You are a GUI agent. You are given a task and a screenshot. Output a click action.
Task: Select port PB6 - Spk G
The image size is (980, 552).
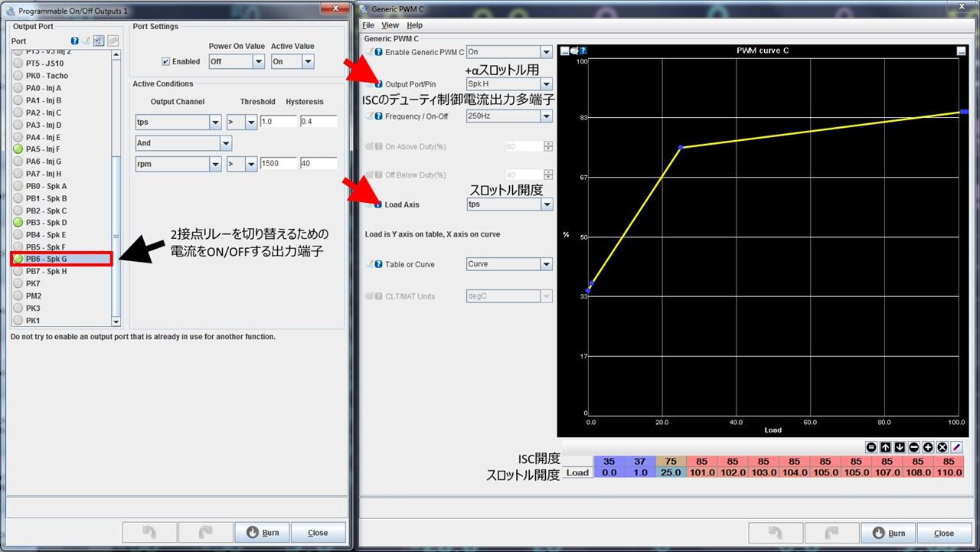[x=61, y=260]
